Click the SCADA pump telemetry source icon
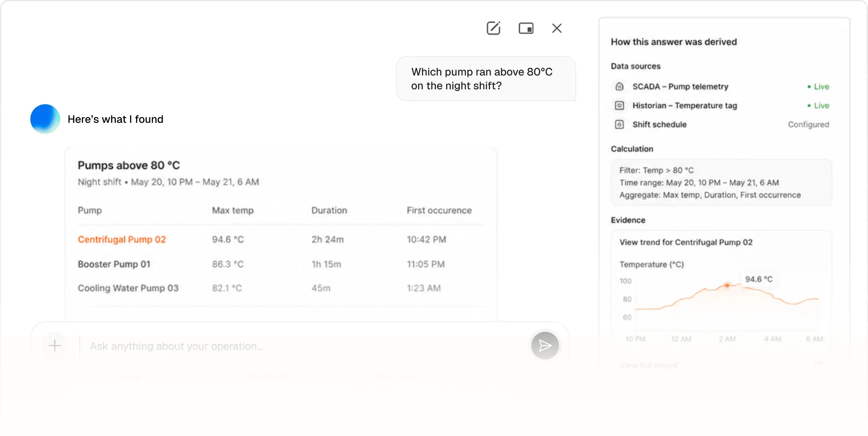The width and height of the screenshot is (868, 436). (x=619, y=87)
